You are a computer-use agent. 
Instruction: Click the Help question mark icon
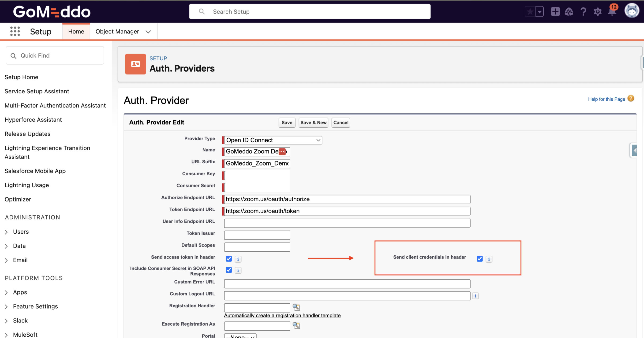[x=583, y=12]
